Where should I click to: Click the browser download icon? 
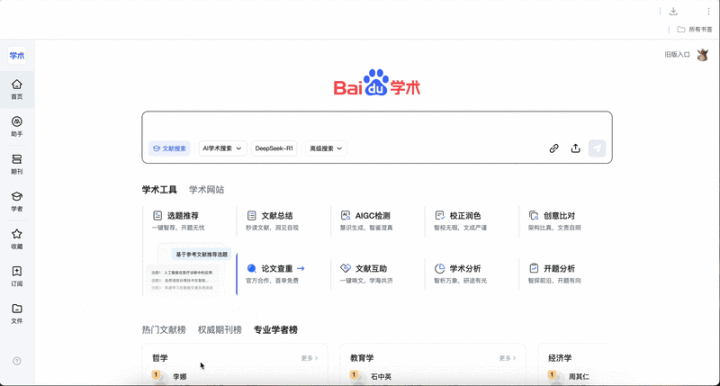[673, 11]
